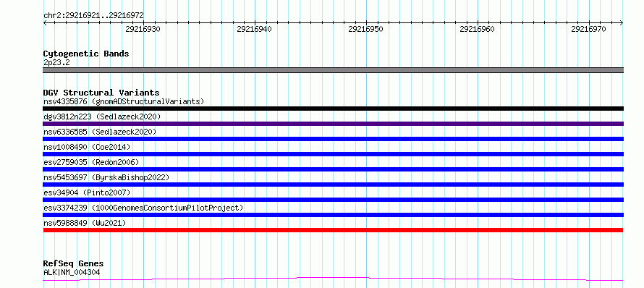The height and width of the screenshot is (288, 644).
Task: Select the 29216970 ruler position label
Action: pyautogui.click(x=588, y=29)
